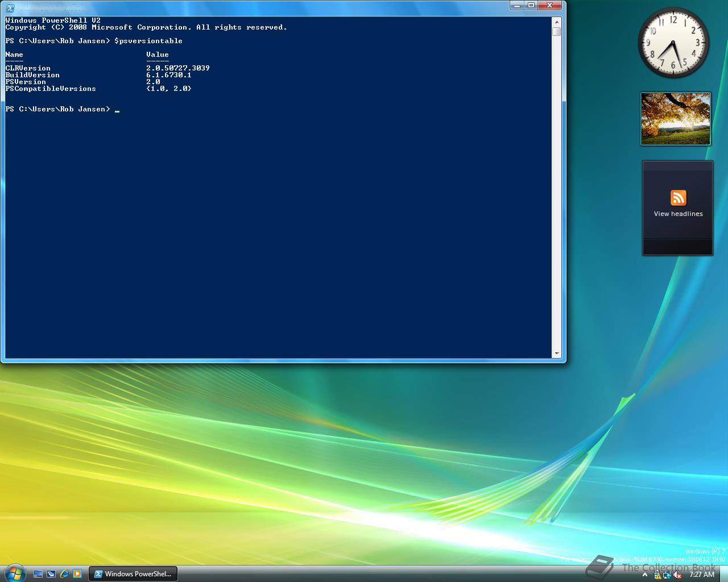This screenshot has width=728, height=582.
Task: Click the muted volume tray icon
Action: (x=677, y=575)
